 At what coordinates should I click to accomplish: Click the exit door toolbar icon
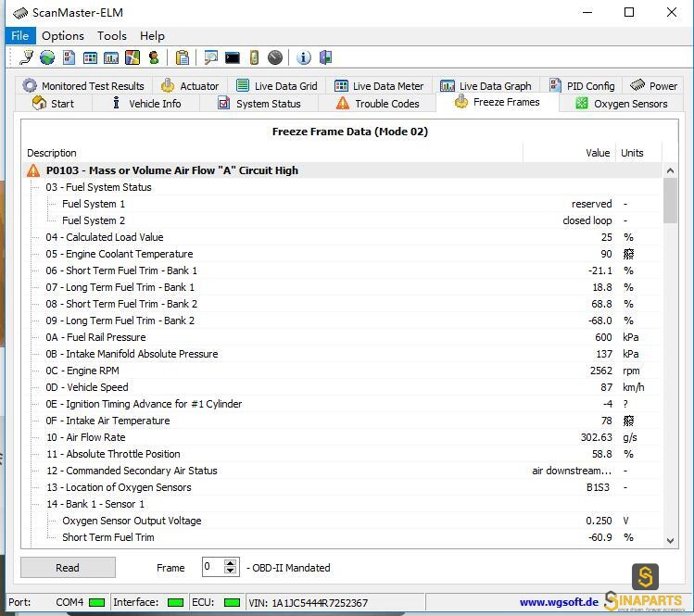tap(325, 57)
